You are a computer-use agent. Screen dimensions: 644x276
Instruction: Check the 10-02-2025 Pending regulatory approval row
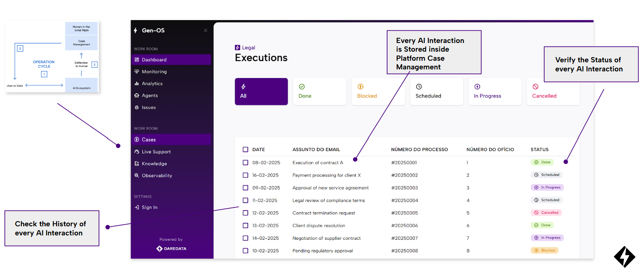tap(245, 251)
